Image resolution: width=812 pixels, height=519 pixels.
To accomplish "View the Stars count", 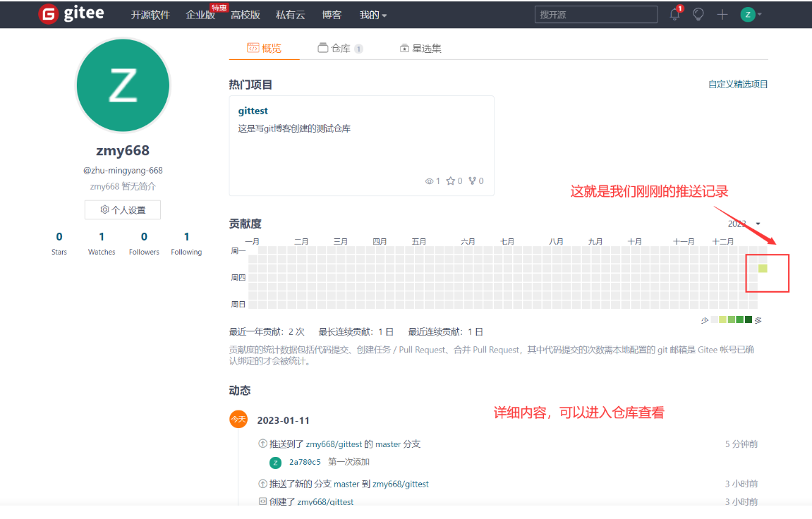I will (59, 243).
